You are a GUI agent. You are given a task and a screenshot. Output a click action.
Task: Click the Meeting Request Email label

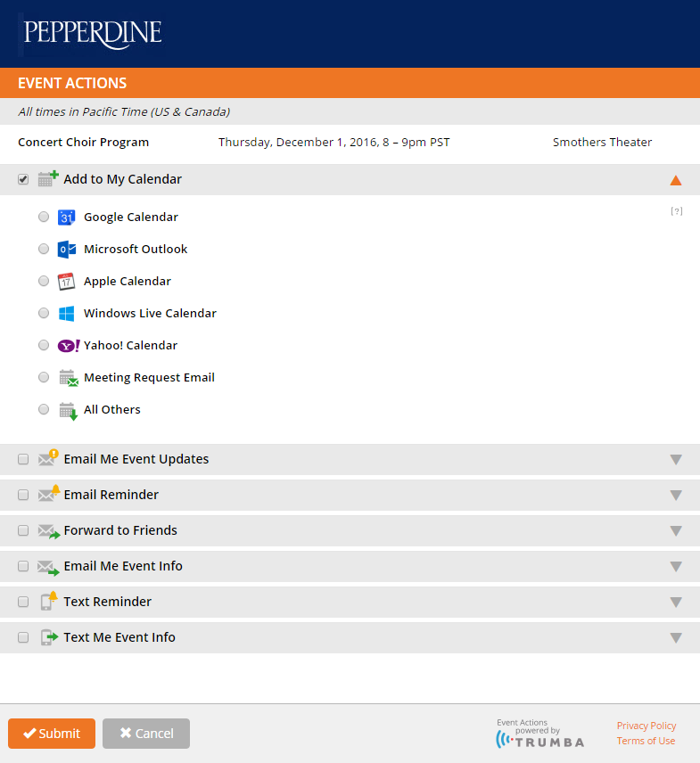[x=149, y=378]
